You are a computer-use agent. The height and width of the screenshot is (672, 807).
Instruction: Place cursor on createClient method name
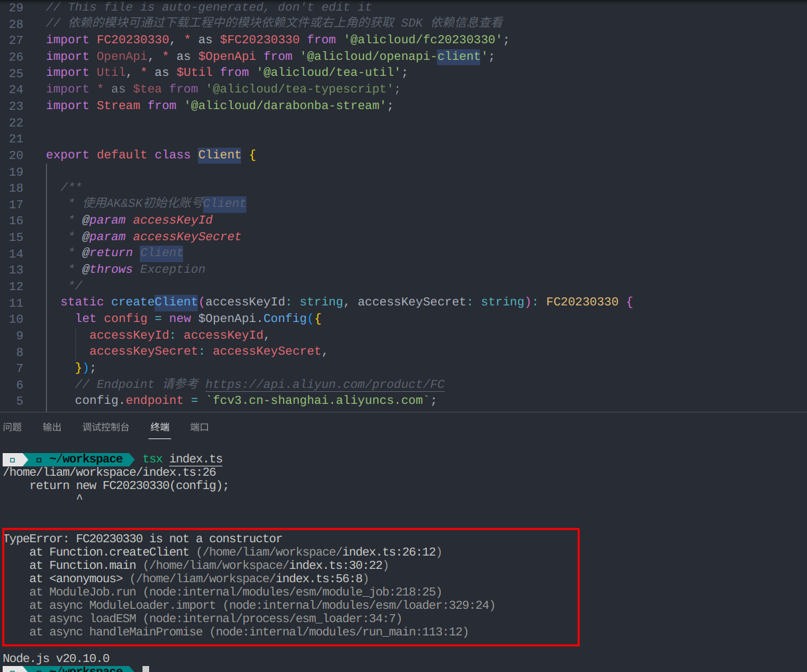(x=154, y=302)
